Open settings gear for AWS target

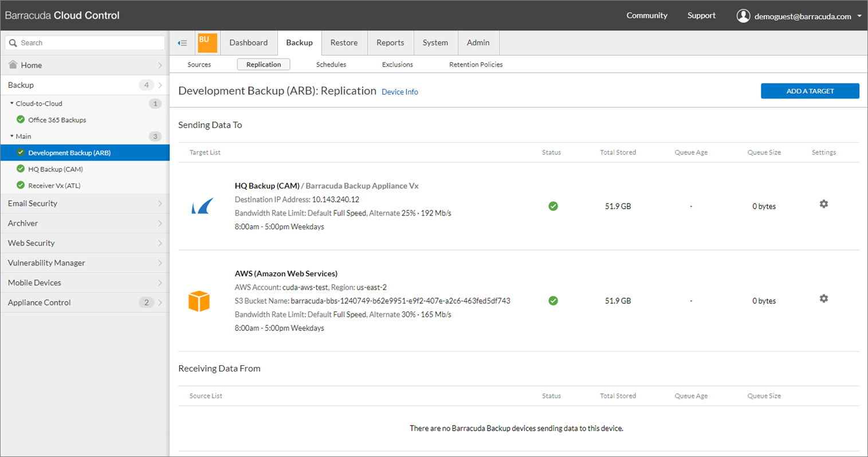823,299
